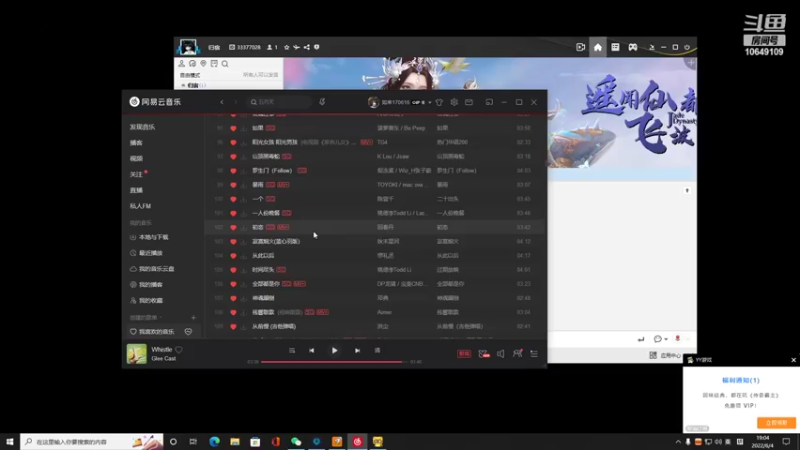Show lyrics with the 词 button
The image size is (800, 450).
click(378, 351)
